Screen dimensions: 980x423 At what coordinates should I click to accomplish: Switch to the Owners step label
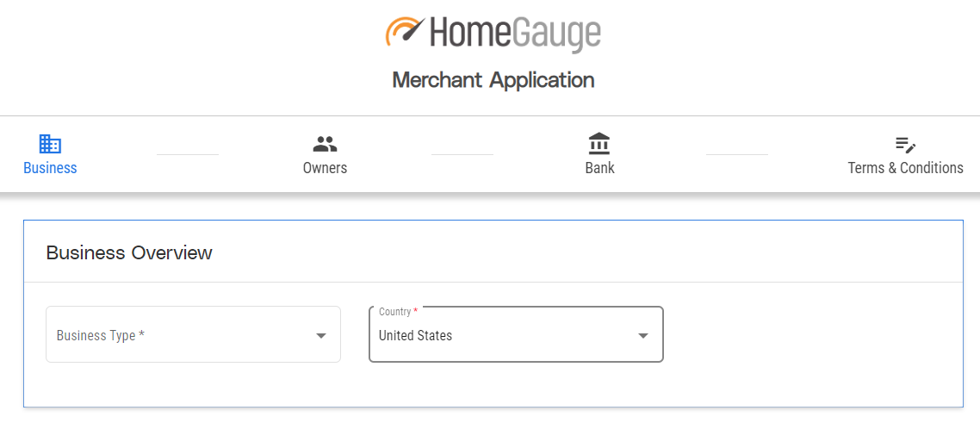325,168
